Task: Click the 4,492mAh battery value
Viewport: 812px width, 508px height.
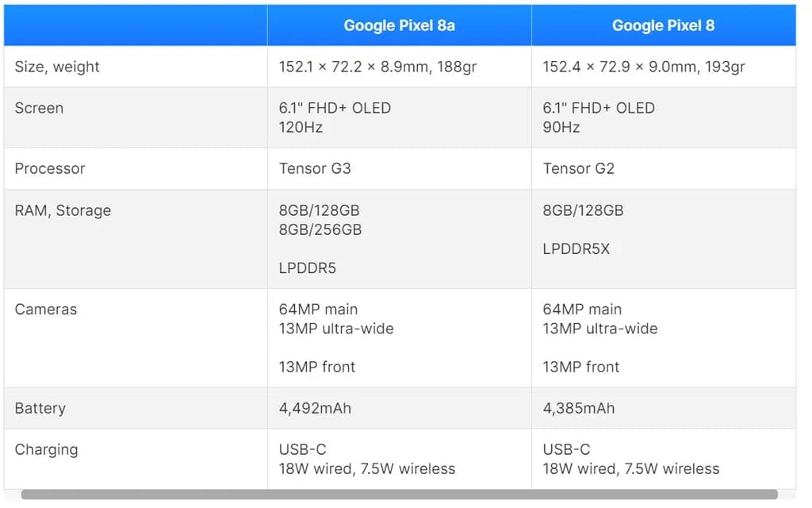Action: (x=315, y=408)
